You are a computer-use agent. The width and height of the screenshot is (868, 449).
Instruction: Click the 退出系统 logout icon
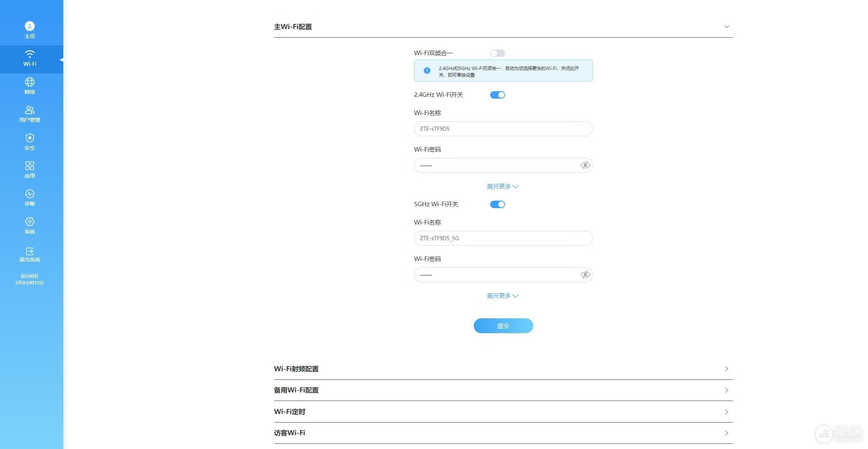[30, 251]
